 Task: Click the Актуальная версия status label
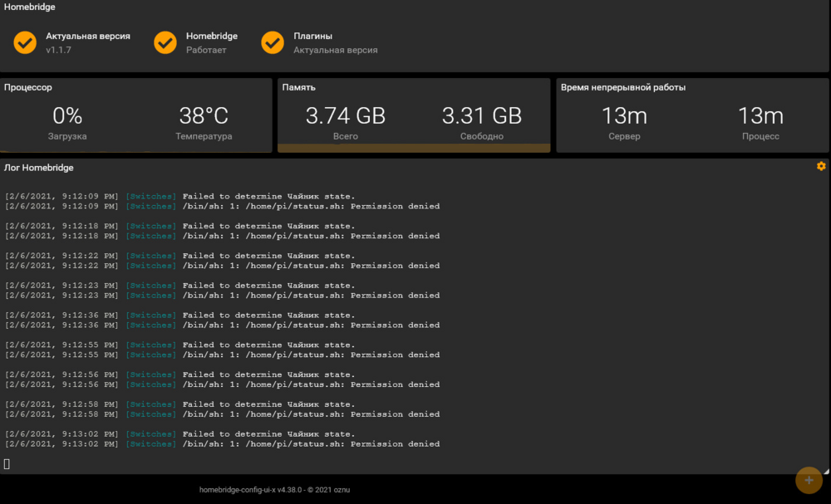coord(88,36)
